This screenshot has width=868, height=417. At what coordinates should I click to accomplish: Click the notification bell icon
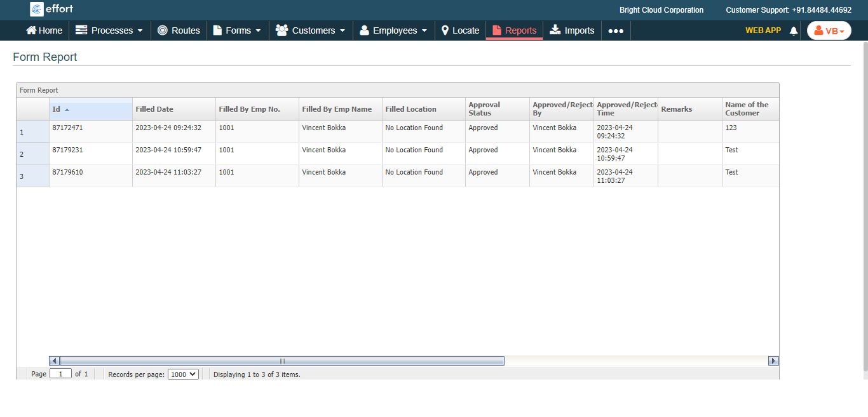coord(793,30)
